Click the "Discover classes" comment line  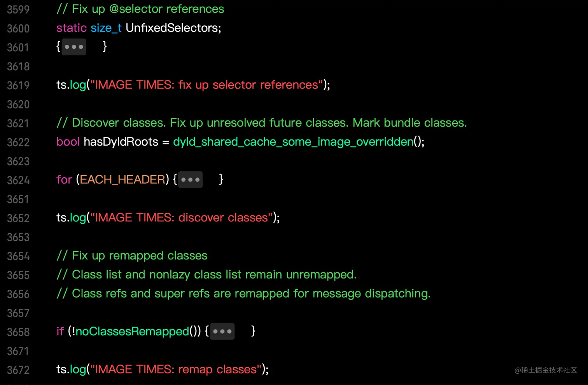(x=261, y=123)
